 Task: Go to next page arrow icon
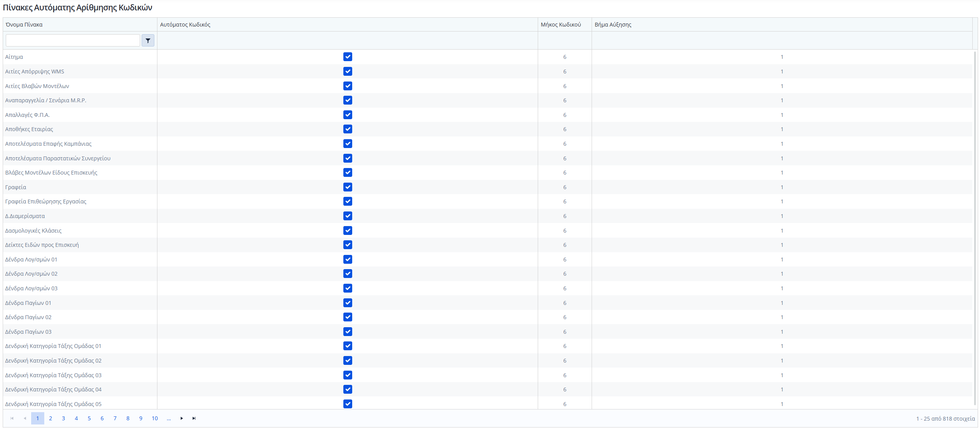[182, 418]
